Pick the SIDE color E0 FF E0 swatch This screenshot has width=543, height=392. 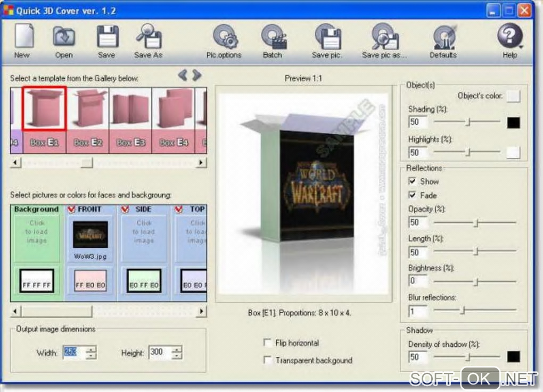pos(144,281)
